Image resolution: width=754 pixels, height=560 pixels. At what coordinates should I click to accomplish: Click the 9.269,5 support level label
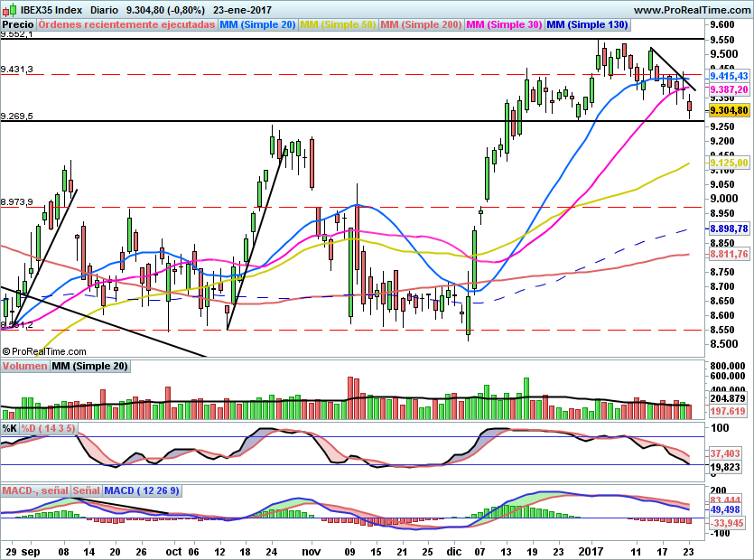pyautogui.click(x=17, y=116)
